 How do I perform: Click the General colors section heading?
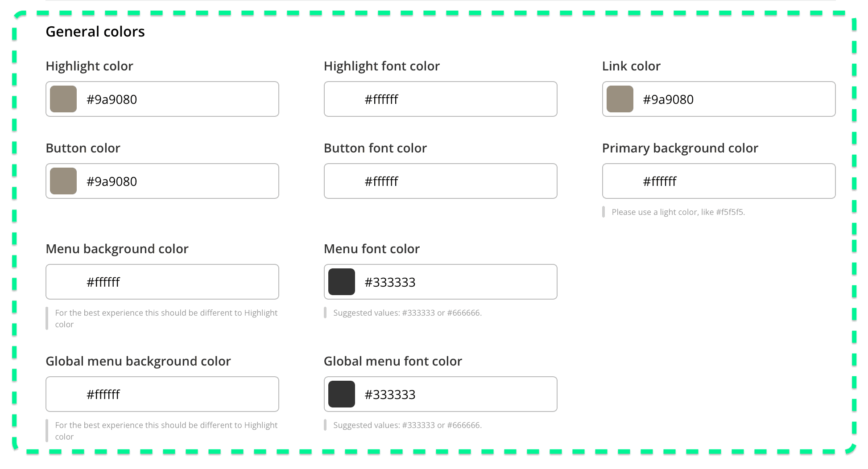[95, 31]
